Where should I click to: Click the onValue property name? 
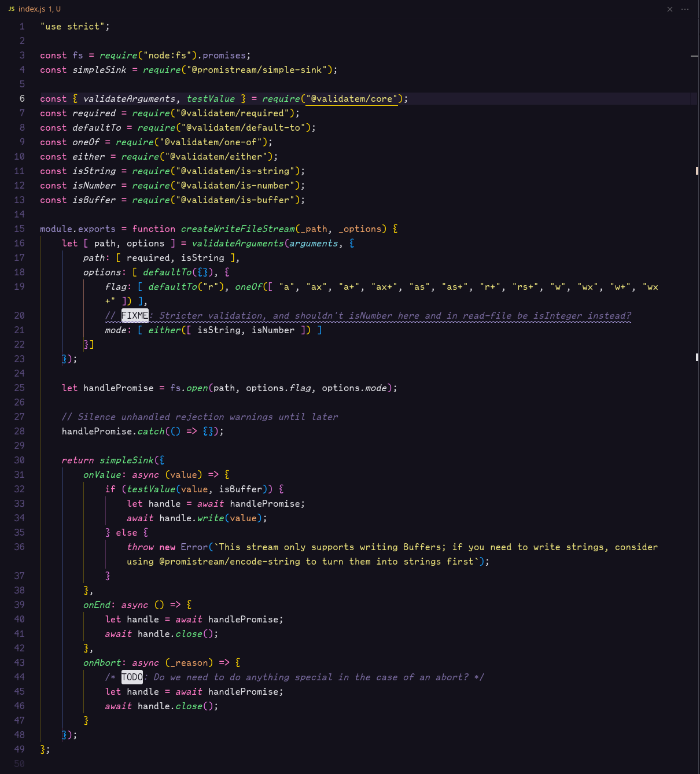point(102,474)
